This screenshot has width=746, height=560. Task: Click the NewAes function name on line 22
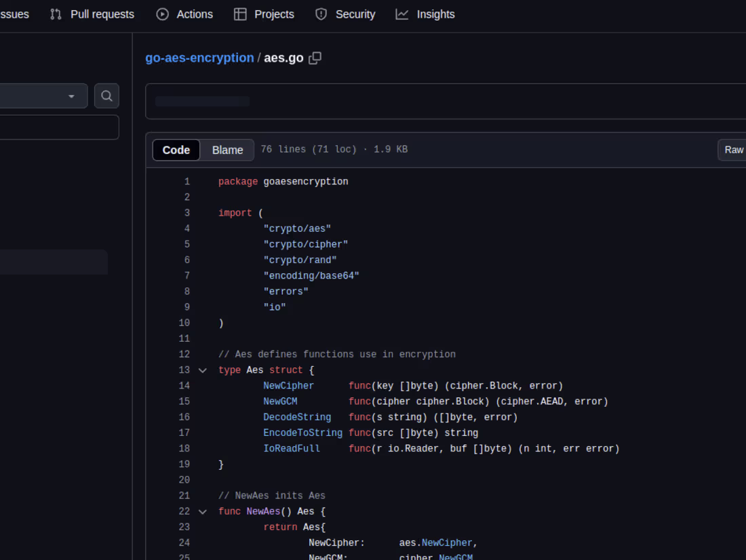263,511
